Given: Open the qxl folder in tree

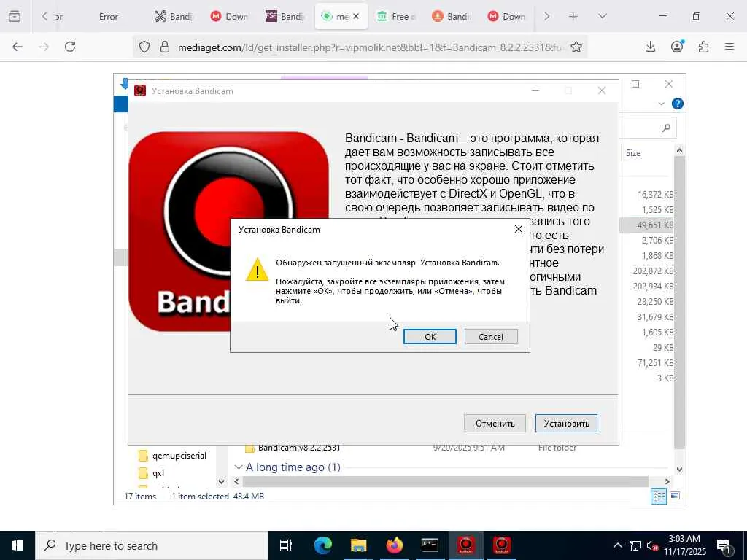Looking at the screenshot, I should [x=158, y=472].
